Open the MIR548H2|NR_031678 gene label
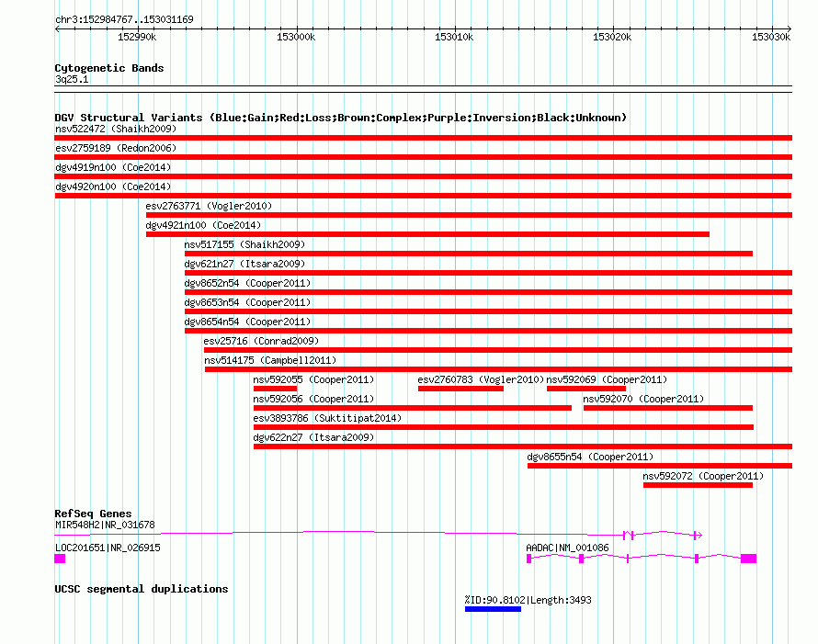This screenshot has width=818, height=644. point(105,525)
